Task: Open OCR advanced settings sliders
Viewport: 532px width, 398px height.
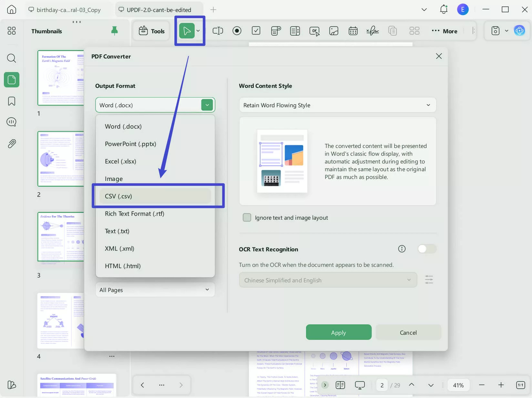Action: 429,279
